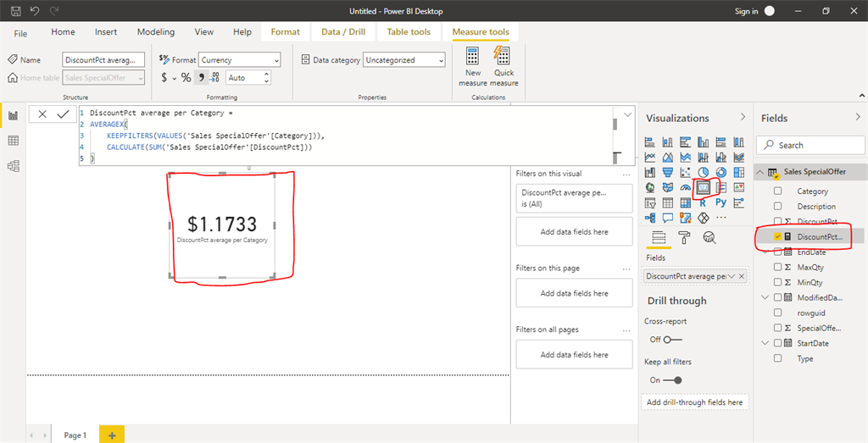
Task: Select the Slicer visual
Action: pos(650,202)
